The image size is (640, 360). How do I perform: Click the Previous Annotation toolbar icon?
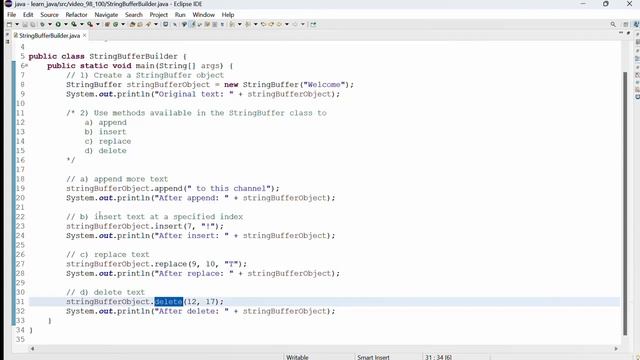point(248,24)
